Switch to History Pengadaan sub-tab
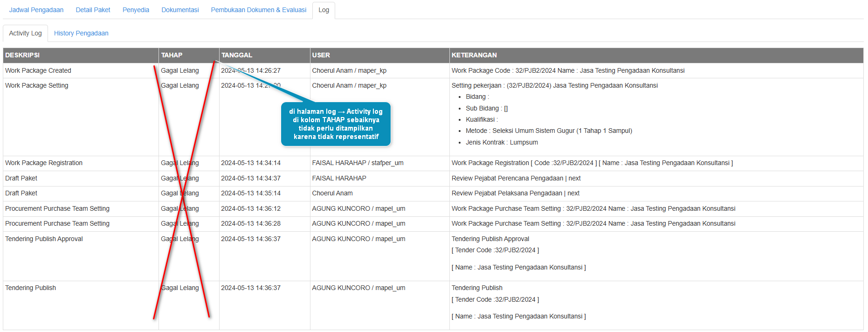868x332 pixels. (81, 33)
